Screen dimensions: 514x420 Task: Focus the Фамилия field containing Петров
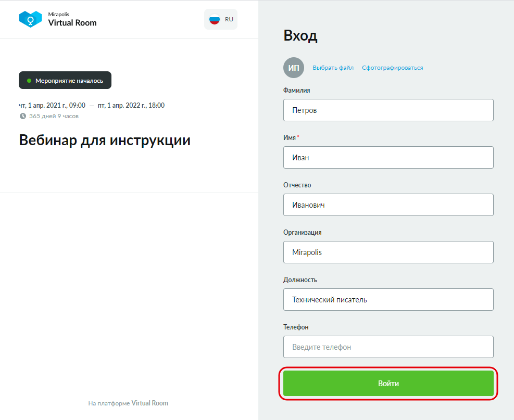coord(388,110)
